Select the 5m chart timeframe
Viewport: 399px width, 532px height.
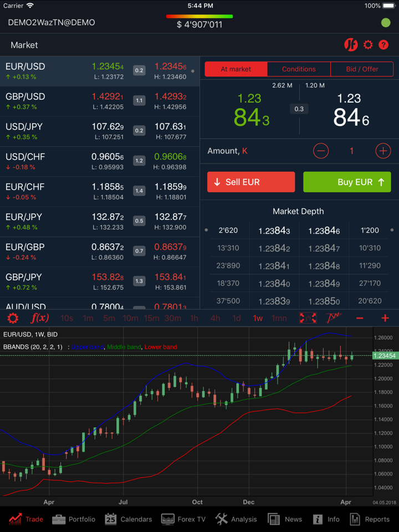coord(109,318)
